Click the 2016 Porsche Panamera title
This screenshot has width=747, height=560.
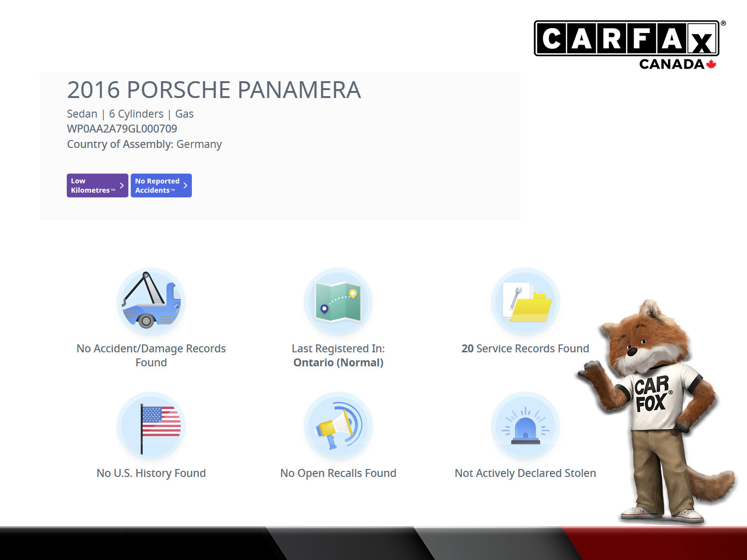tap(214, 90)
